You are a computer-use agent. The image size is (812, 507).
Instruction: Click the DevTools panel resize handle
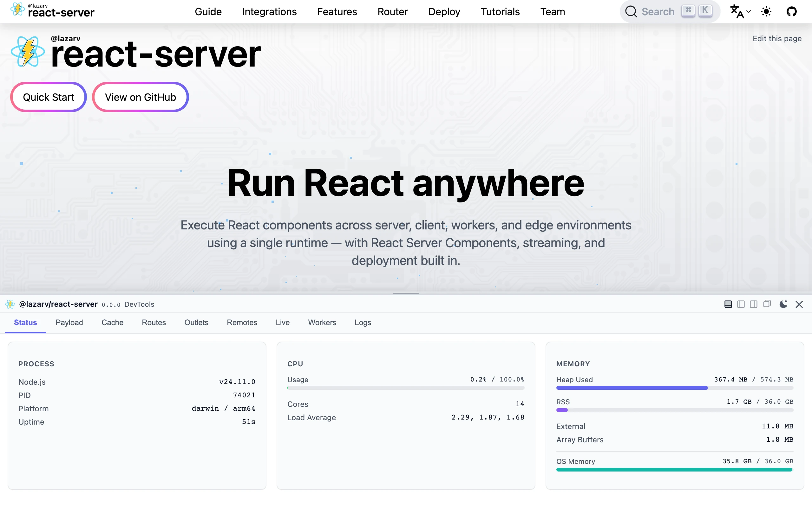point(406,293)
